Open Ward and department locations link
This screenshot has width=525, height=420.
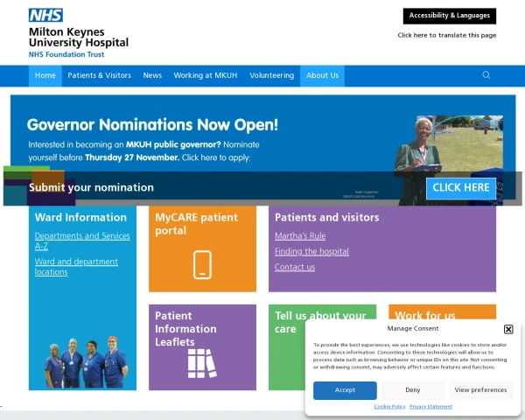tap(76, 267)
